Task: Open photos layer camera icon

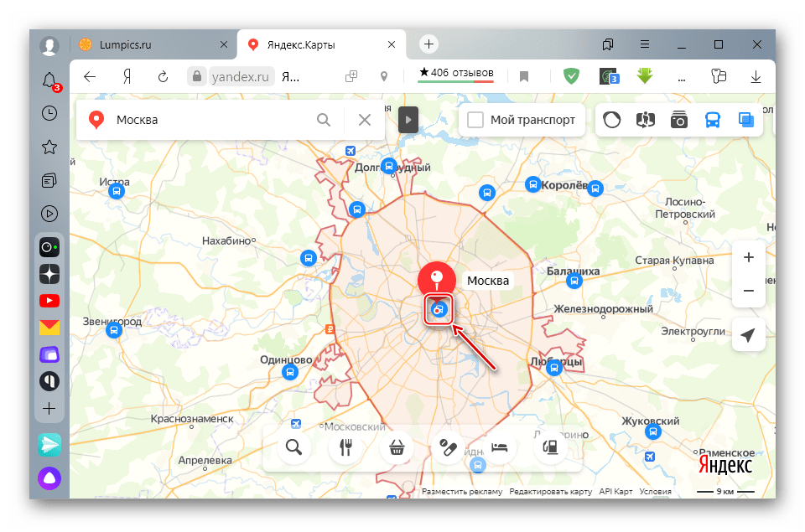Action: [x=678, y=120]
